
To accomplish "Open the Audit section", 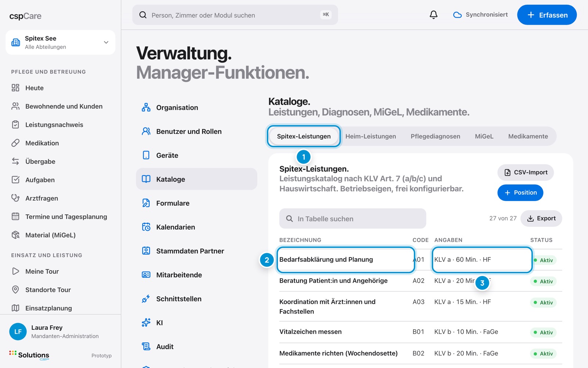I will [x=197, y=347].
